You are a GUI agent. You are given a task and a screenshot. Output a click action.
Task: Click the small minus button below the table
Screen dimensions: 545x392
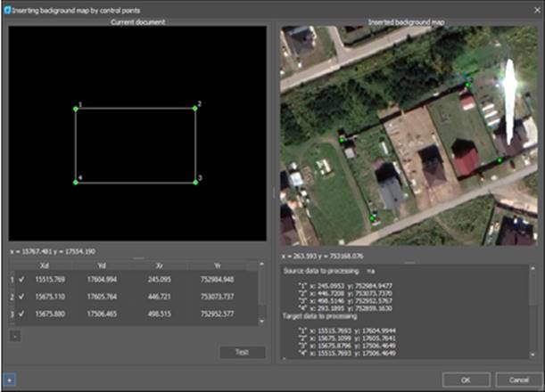(x=13, y=336)
